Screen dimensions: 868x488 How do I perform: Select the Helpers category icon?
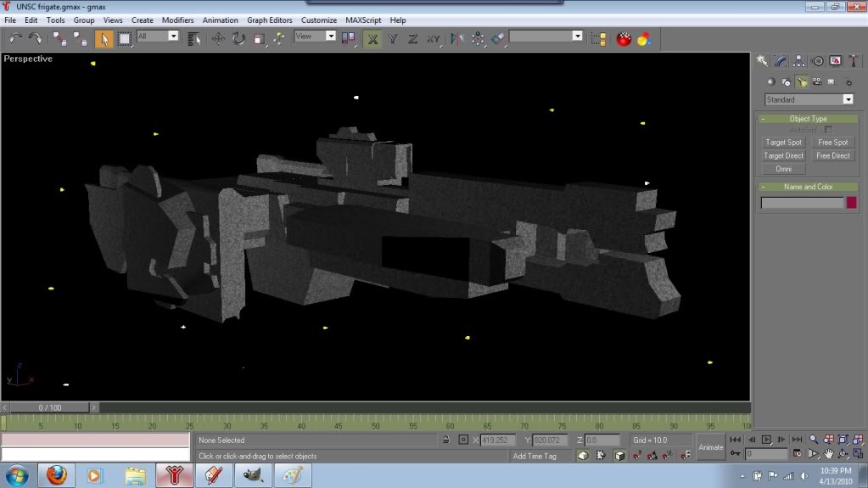[832, 82]
